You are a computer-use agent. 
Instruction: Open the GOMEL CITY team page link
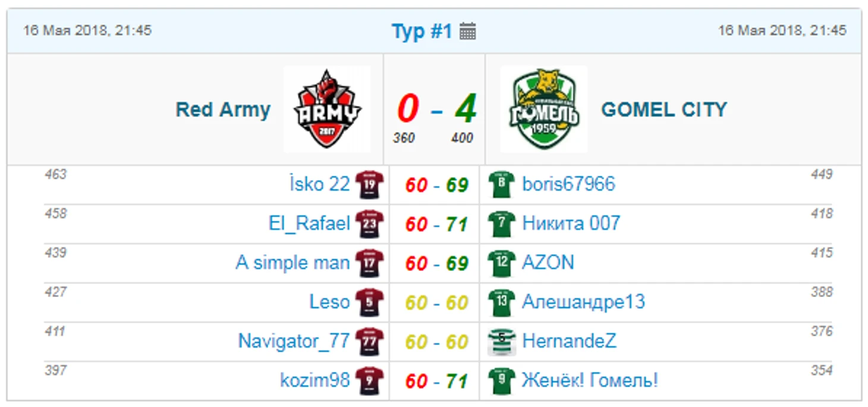664,109
